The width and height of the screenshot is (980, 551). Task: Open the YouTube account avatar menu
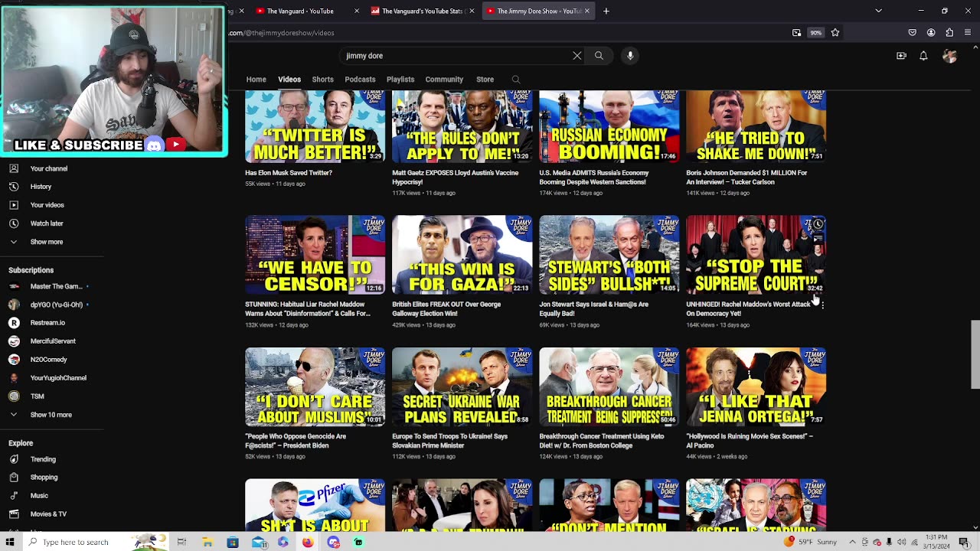coord(949,56)
